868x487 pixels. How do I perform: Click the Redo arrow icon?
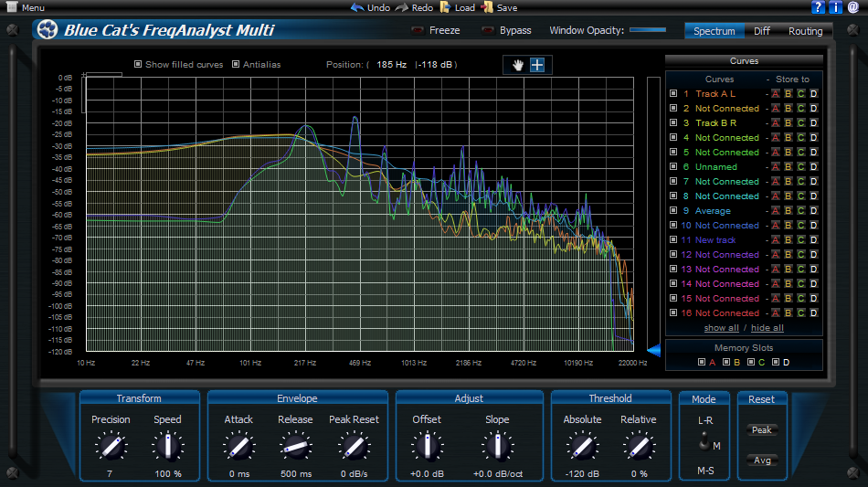pos(401,7)
